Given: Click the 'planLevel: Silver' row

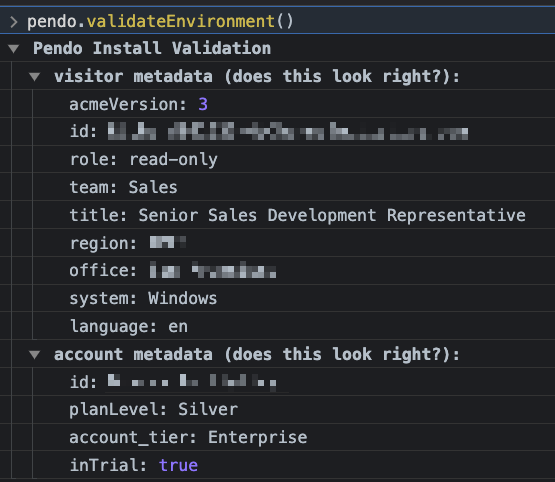Looking at the screenshot, I should [294, 409].
